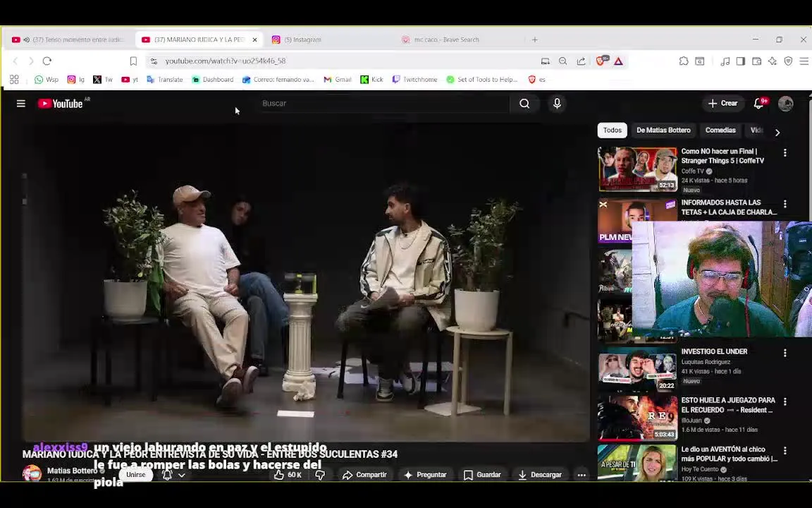The height and width of the screenshot is (508, 812).
Task: Click the share page icon in address bar
Action: [581, 61]
